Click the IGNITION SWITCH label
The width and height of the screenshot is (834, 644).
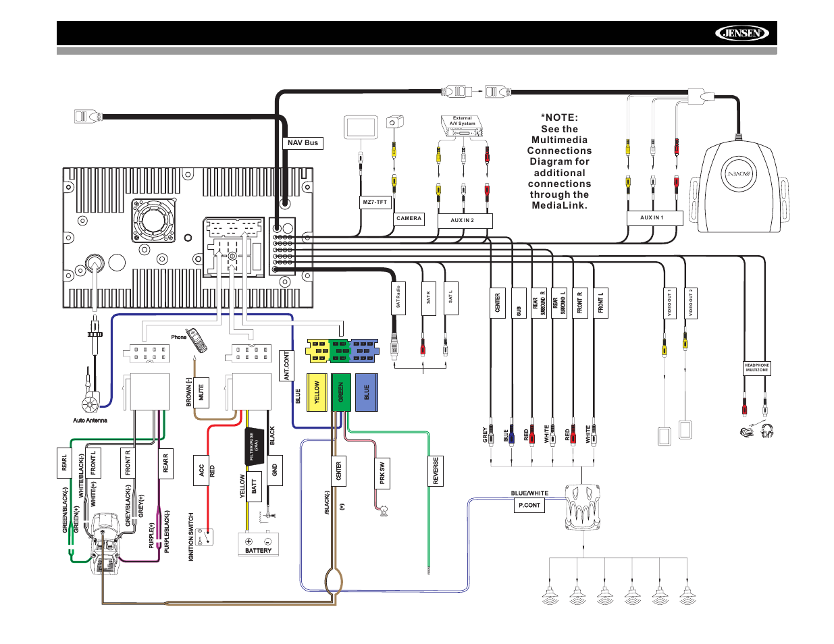(x=191, y=537)
